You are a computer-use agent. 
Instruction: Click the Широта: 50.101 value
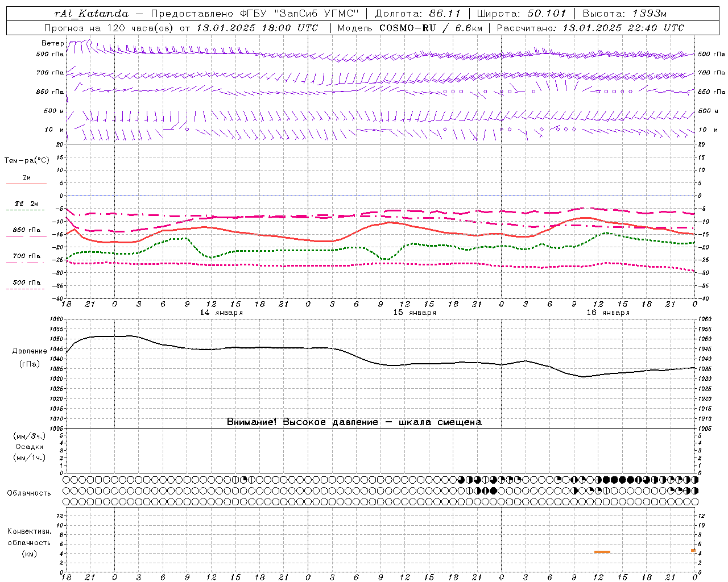click(x=522, y=14)
